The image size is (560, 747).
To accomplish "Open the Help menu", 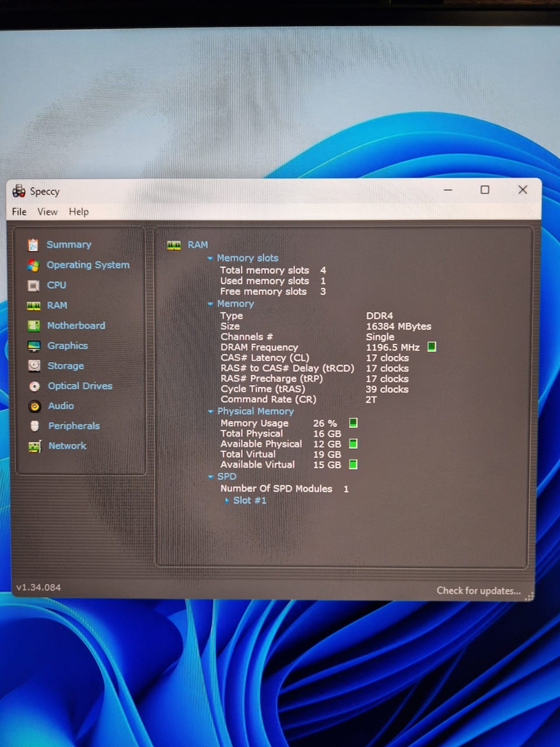I will click(79, 212).
